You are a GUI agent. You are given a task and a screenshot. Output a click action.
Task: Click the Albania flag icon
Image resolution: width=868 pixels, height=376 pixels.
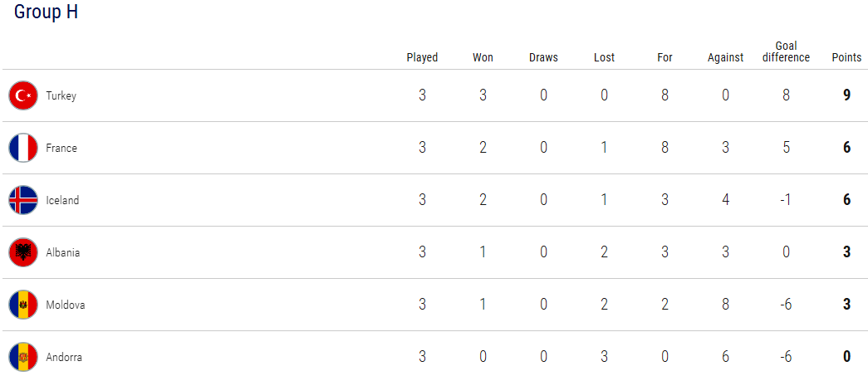pos(23,252)
